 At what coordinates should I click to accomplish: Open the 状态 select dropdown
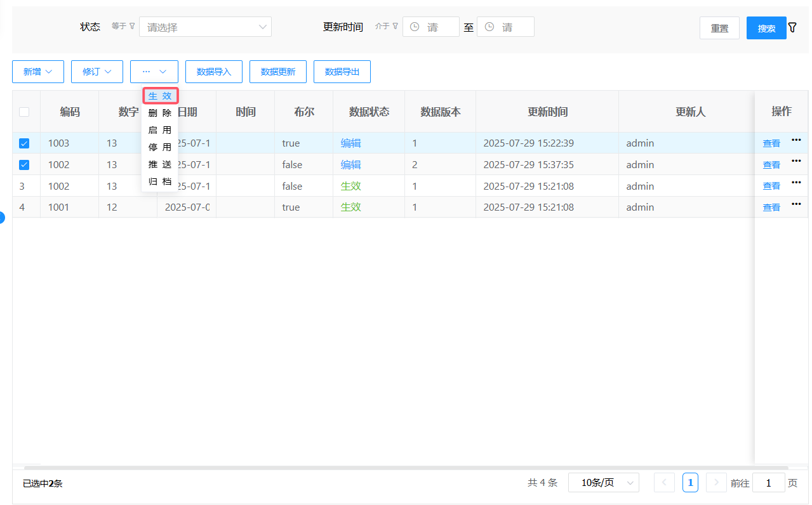[x=205, y=27]
